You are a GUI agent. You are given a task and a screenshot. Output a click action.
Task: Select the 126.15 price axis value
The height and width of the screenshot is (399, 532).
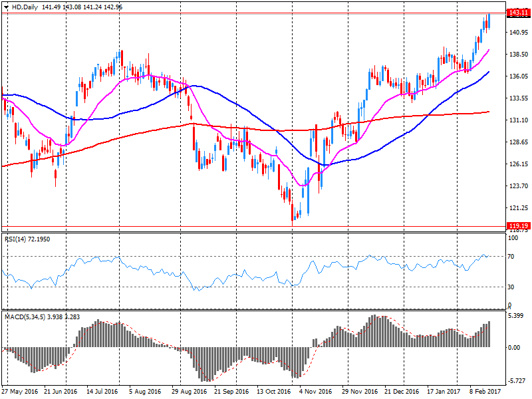519,164
